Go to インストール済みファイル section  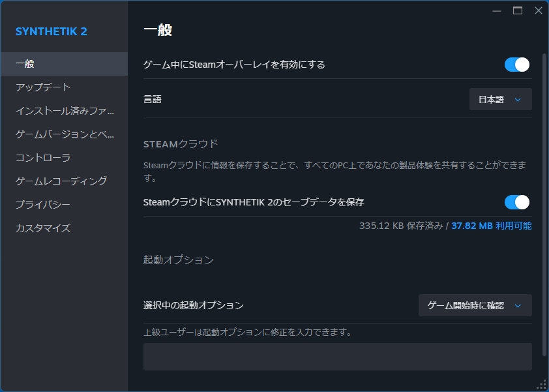pos(64,111)
